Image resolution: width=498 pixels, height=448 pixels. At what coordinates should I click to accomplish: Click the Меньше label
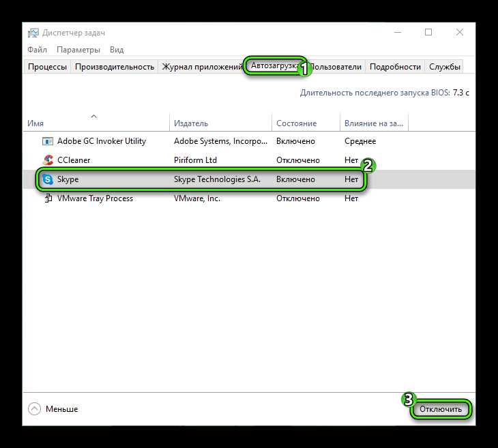pos(61,409)
